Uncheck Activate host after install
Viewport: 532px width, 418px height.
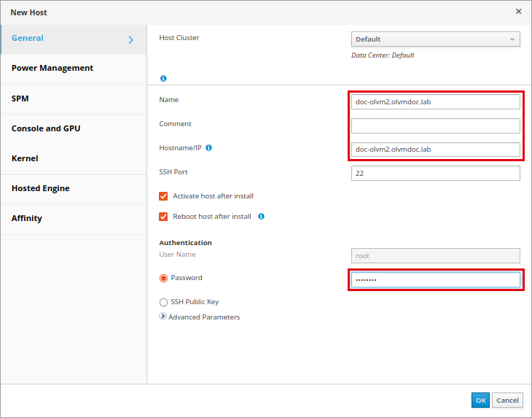click(x=163, y=196)
